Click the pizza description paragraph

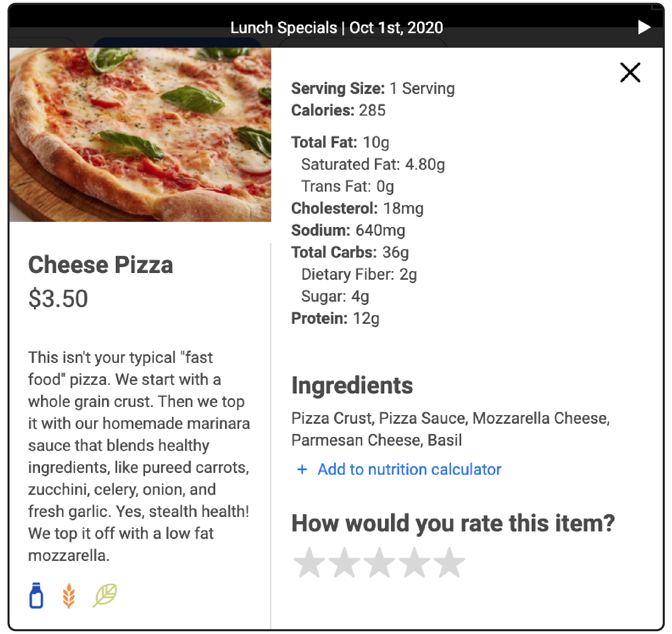[139, 456]
